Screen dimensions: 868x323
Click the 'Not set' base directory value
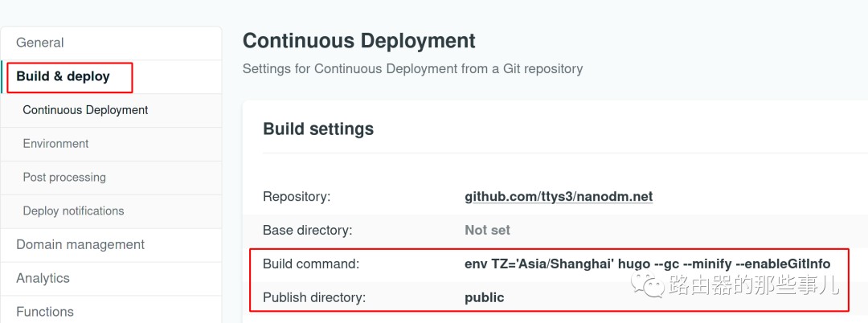[x=487, y=230]
